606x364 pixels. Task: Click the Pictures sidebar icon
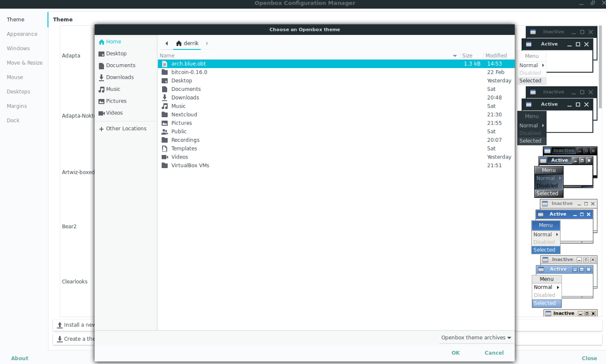coord(102,101)
